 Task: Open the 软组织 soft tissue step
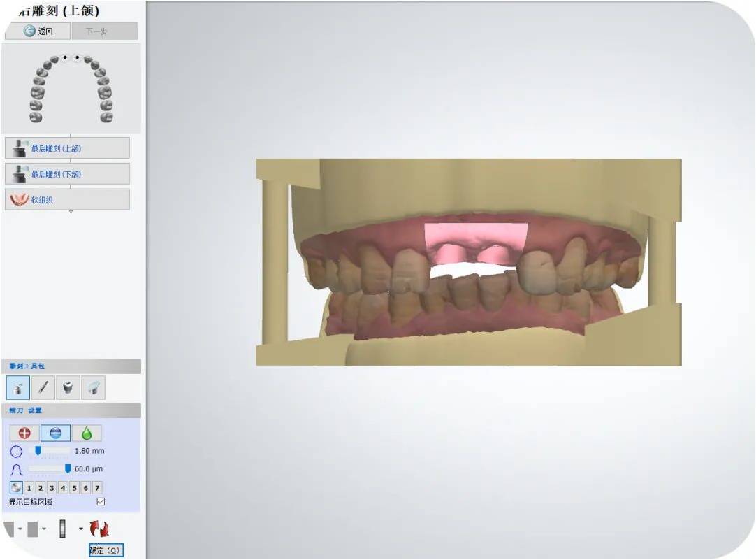[67, 199]
